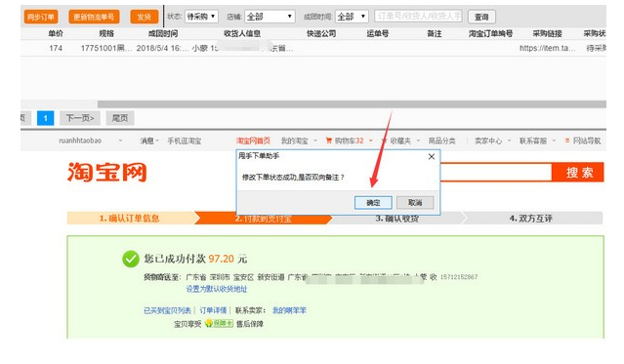Click the 设置为默认收货地址 link
The image size is (624, 364).
[217, 289]
